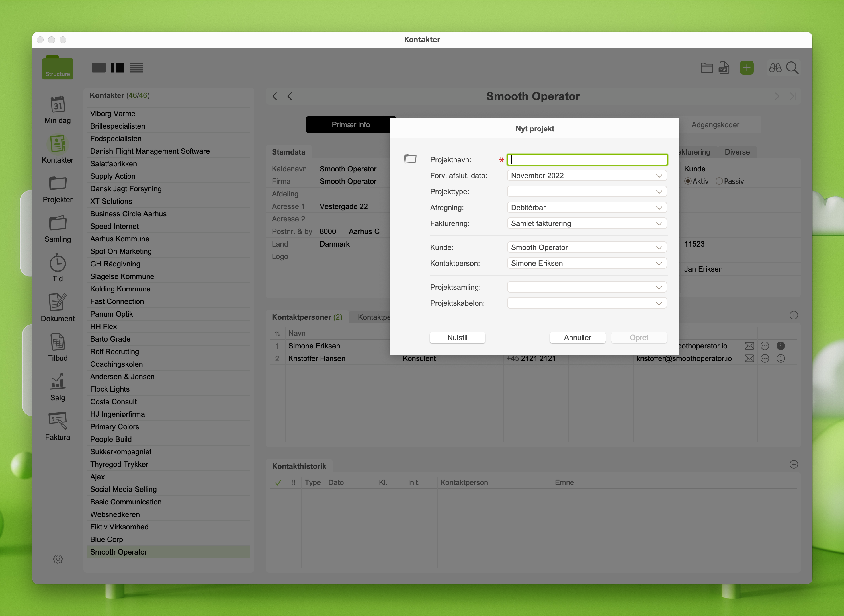Open the Projekter folder in sidebar
This screenshot has height=616, width=844.
click(58, 184)
